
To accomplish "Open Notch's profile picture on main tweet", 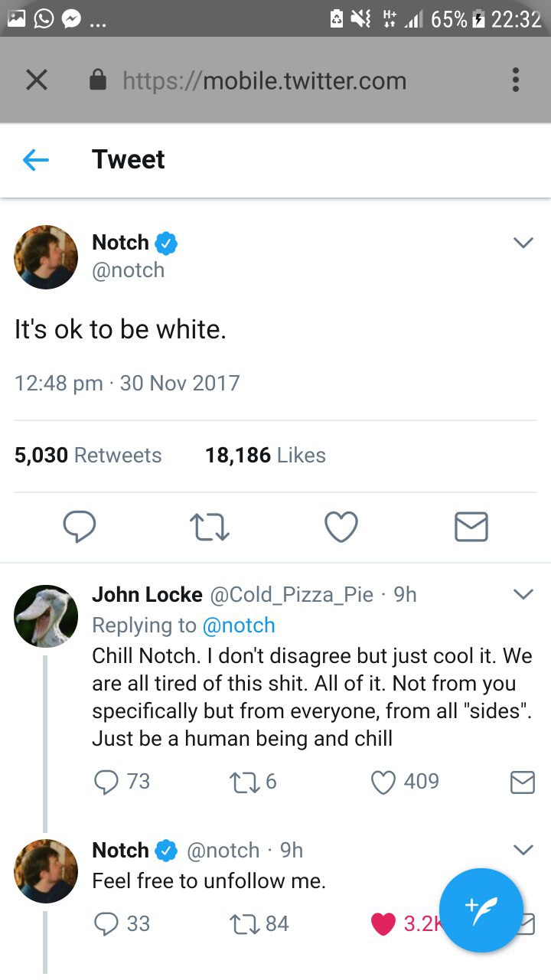I will [x=46, y=257].
